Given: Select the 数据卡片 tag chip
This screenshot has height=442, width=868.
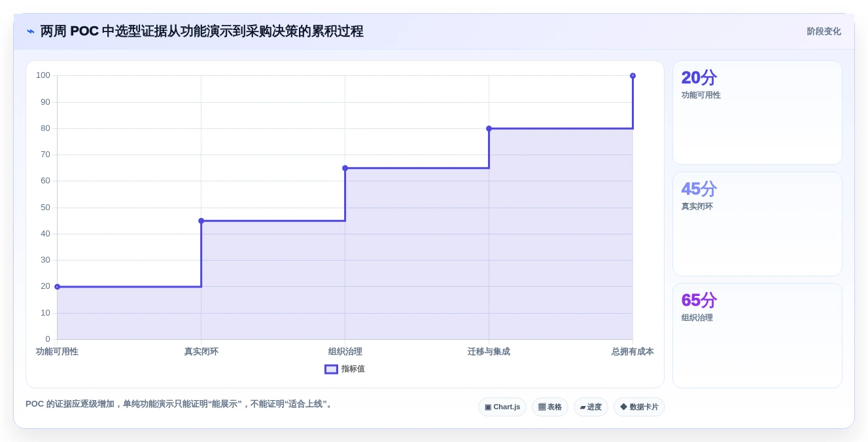Looking at the screenshot, I should [x=639, y=407].
